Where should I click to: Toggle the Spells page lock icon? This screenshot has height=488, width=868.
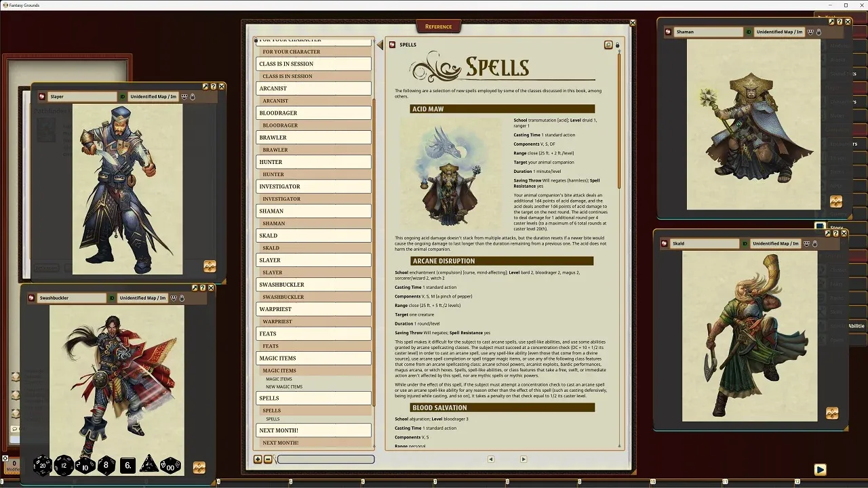(617, 45)
